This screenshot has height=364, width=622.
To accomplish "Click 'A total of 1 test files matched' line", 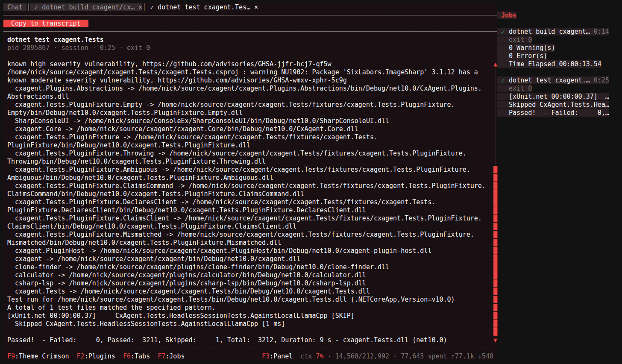I will coord(111,308).
